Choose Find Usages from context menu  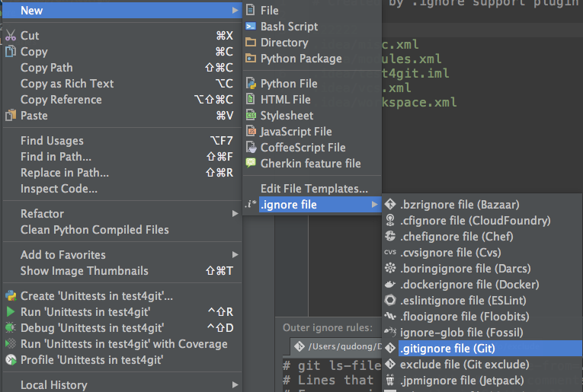(52, 141)
